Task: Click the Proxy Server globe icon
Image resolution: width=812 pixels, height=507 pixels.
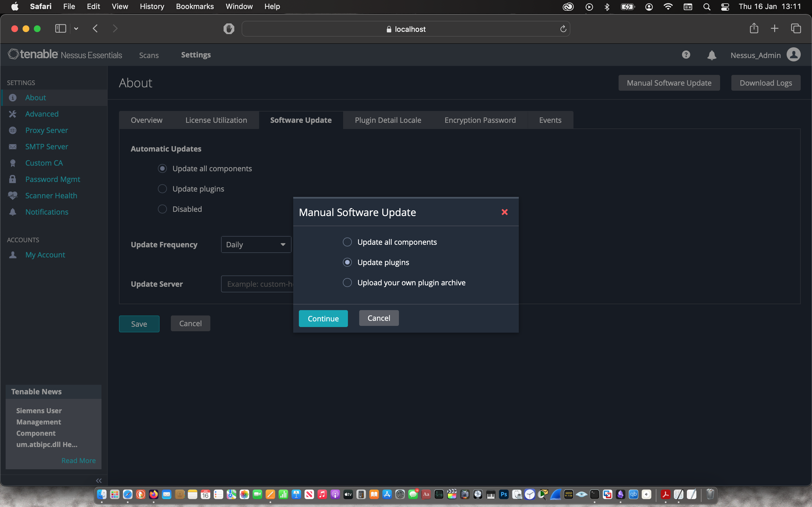Action: (x=13, y=130)
